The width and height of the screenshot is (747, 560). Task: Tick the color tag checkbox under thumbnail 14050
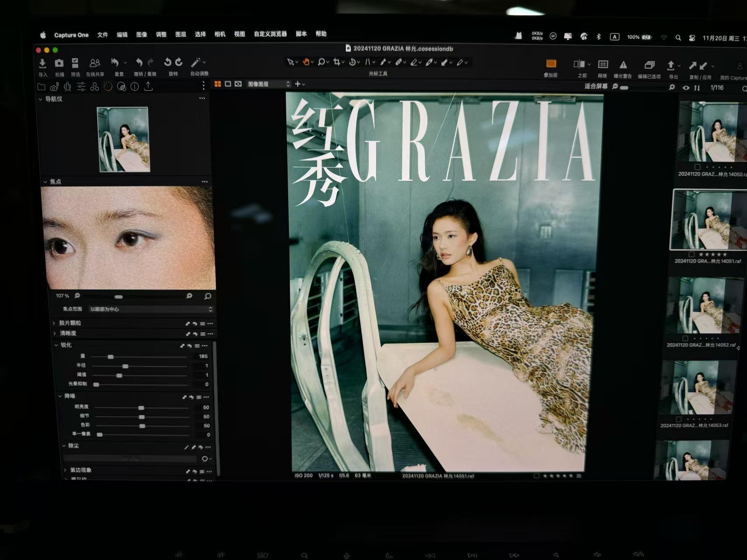pos(698,167)
